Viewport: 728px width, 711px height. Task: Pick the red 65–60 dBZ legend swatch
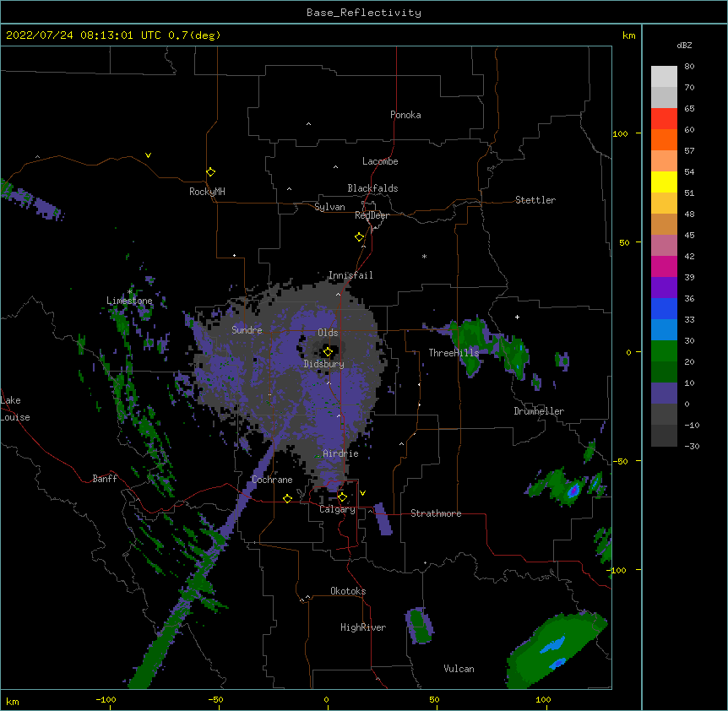(664, 119)
